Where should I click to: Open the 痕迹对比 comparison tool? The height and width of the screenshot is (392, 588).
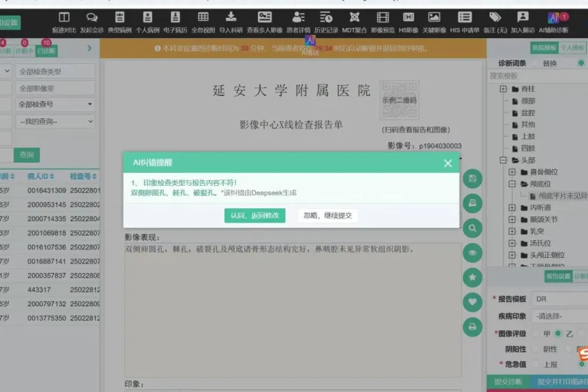[64, 22]
